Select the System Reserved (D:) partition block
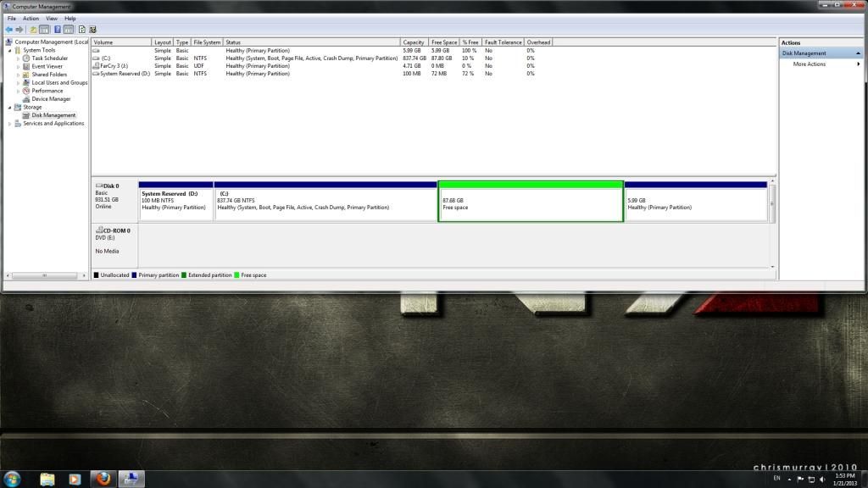This screenshot has width=868, height=488. (x=175, y=202)
